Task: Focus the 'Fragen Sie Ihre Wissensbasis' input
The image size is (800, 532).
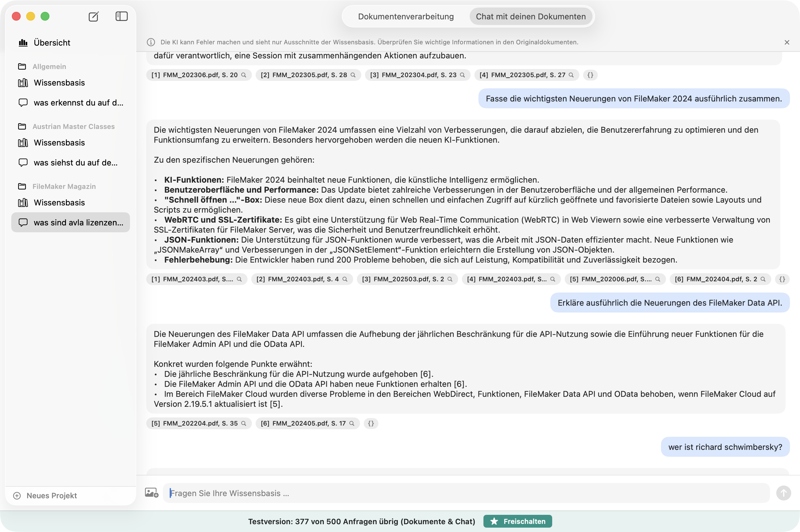Action: click(466, 493)
